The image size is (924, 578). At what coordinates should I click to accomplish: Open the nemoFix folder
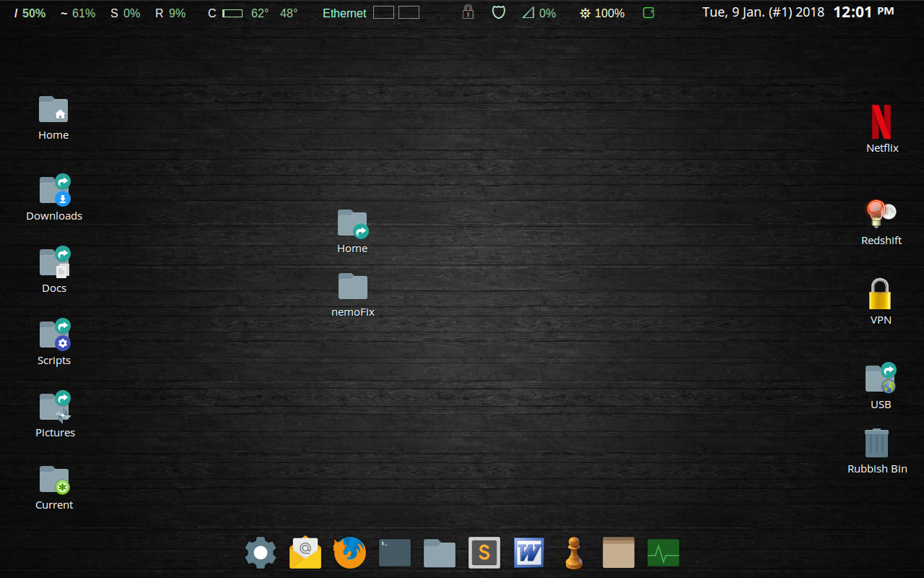[352, 287]
